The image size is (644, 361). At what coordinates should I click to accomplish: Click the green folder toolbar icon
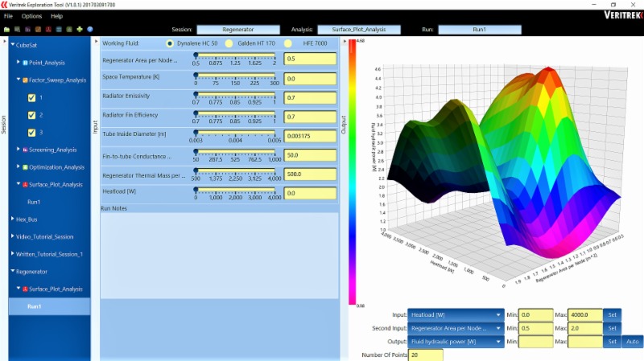click(6, 30)
